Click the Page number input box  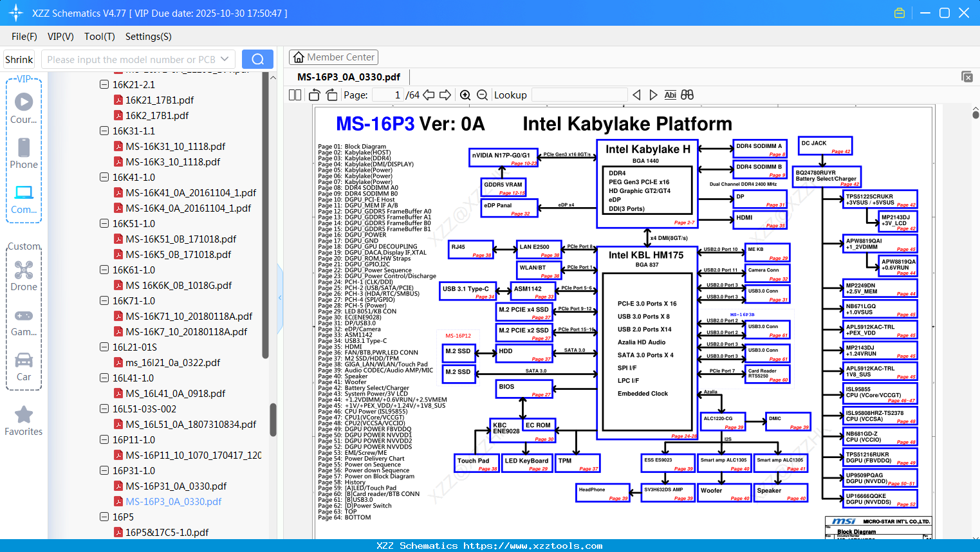pos(388,95)
